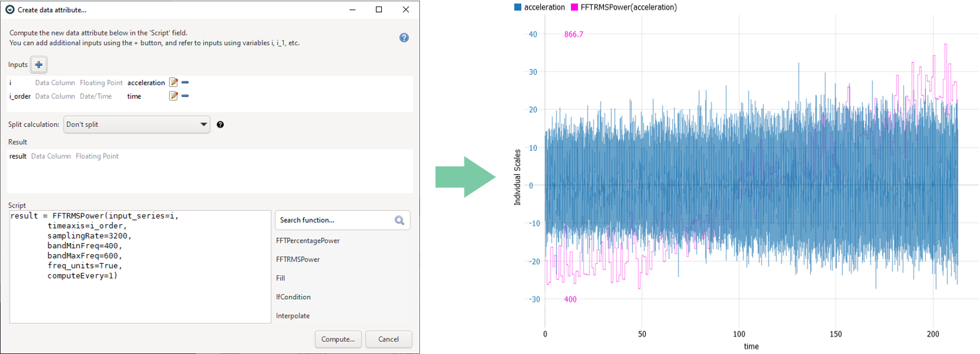The height and width of the screenshot is (354, 980).
Task: Click the search magnifier icon
Action: coord(399,221)
